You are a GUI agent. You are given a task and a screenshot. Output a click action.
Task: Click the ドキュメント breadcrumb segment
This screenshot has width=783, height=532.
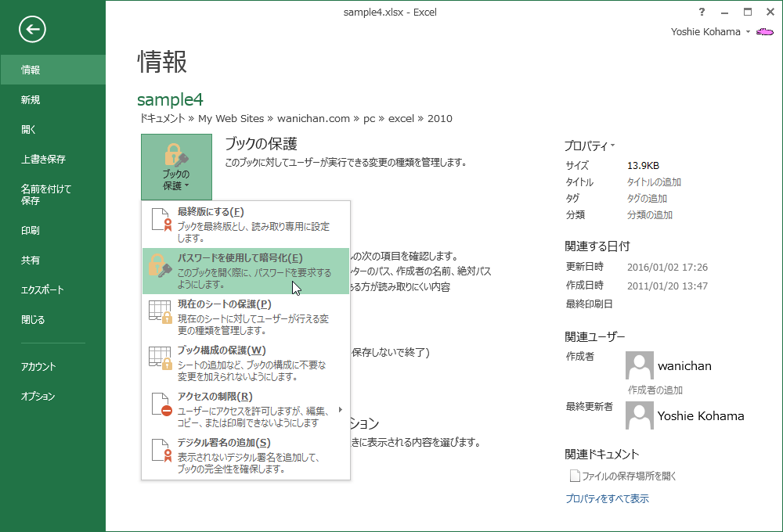tap(162, 119)
